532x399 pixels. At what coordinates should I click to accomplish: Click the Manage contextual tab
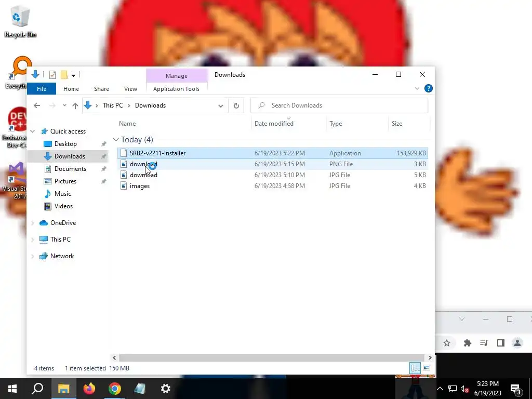[x=177, y=76]
